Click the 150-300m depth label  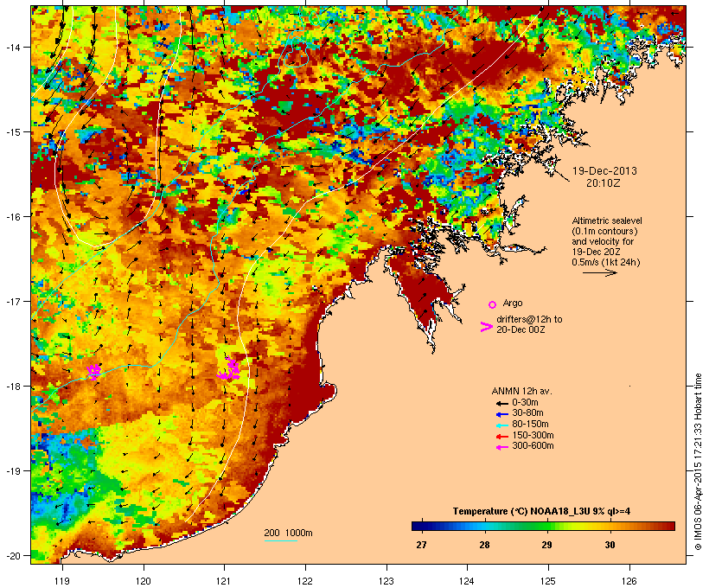533,435
